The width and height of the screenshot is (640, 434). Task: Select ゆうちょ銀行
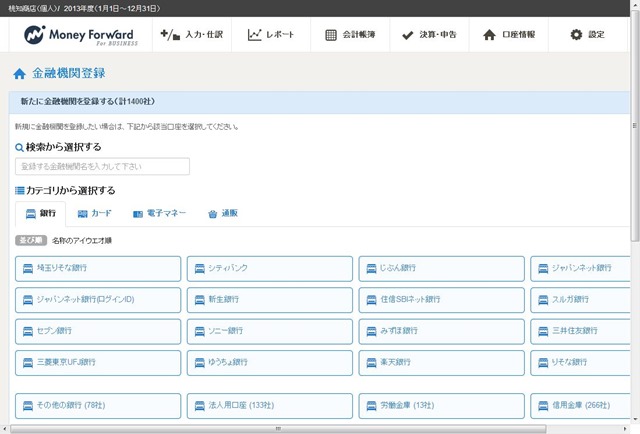pyautogui.click(x=270, y=363)
